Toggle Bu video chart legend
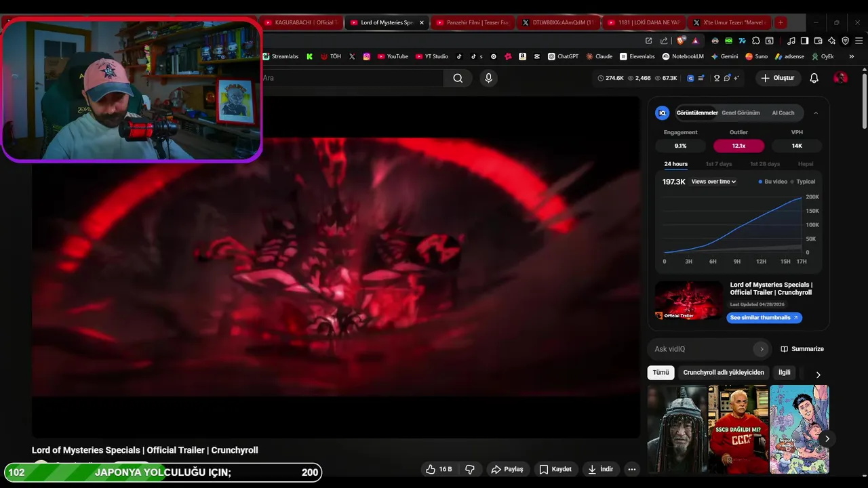 (x=773, y=182)
